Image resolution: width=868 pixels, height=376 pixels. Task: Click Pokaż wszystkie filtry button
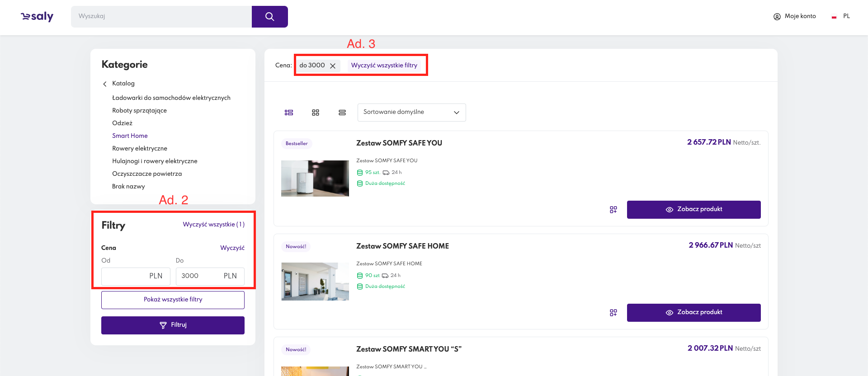tap(173, 300)
